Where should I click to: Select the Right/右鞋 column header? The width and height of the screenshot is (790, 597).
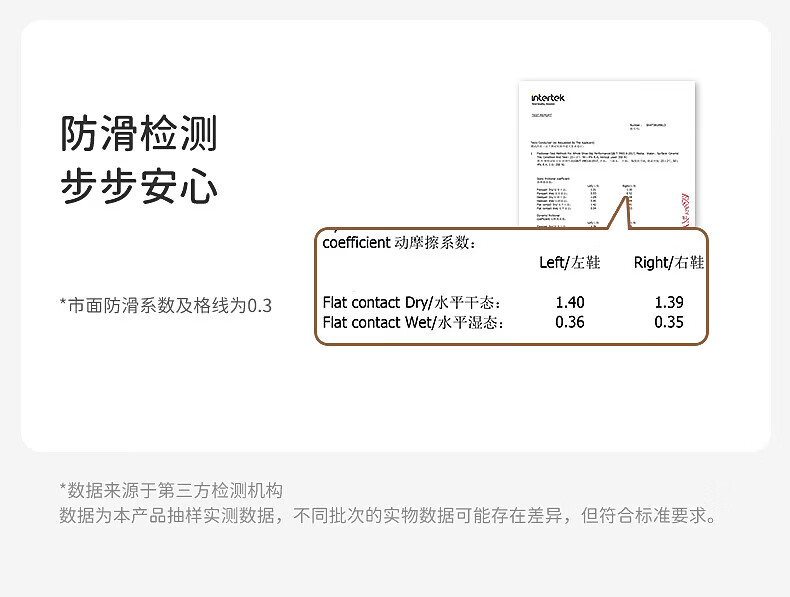coord(669,263)
